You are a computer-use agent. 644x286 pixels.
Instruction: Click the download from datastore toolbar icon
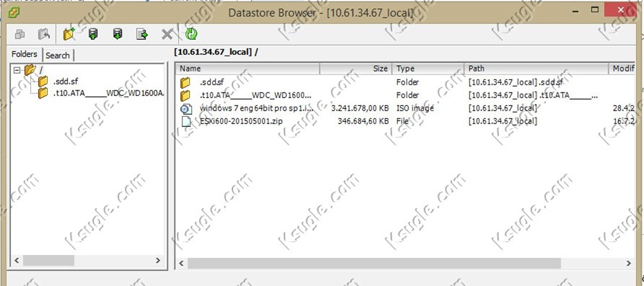[x=118, y=34]
